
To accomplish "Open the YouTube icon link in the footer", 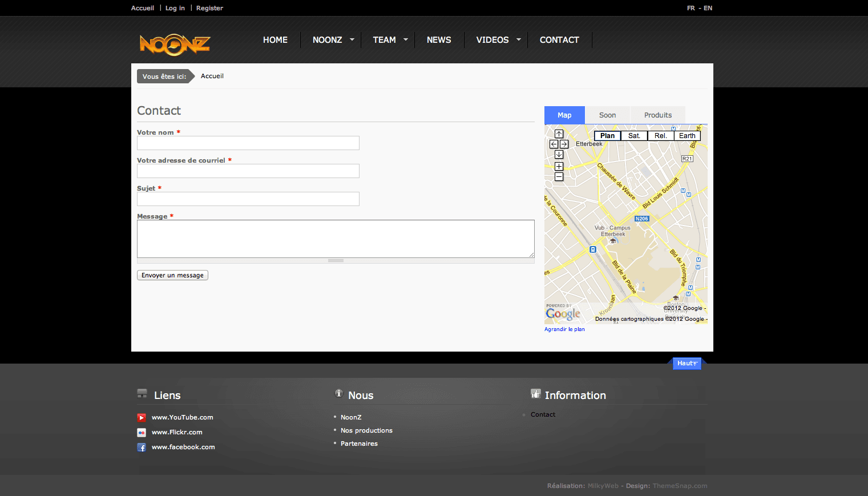I will coord(142,418).
